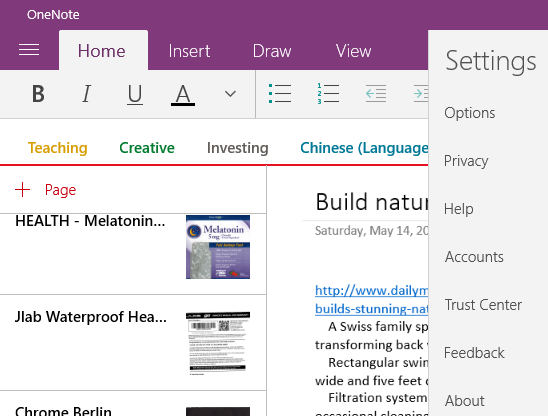Insert a bulleted list
548x416 pixels.
(x=280, y=93)
